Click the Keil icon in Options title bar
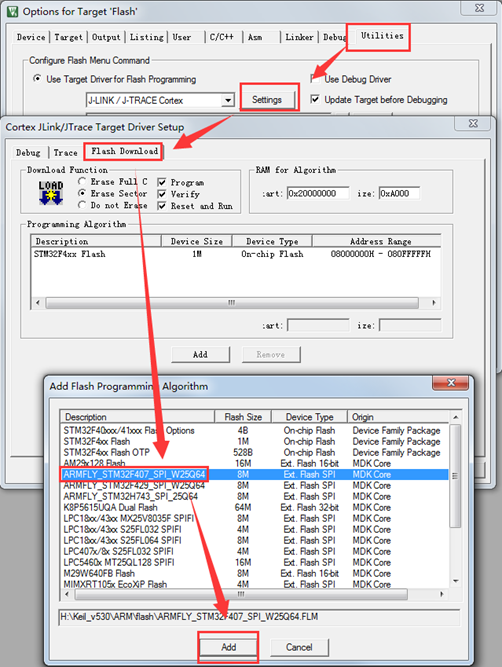Screen dimensions: 502x667 (13, 11)
